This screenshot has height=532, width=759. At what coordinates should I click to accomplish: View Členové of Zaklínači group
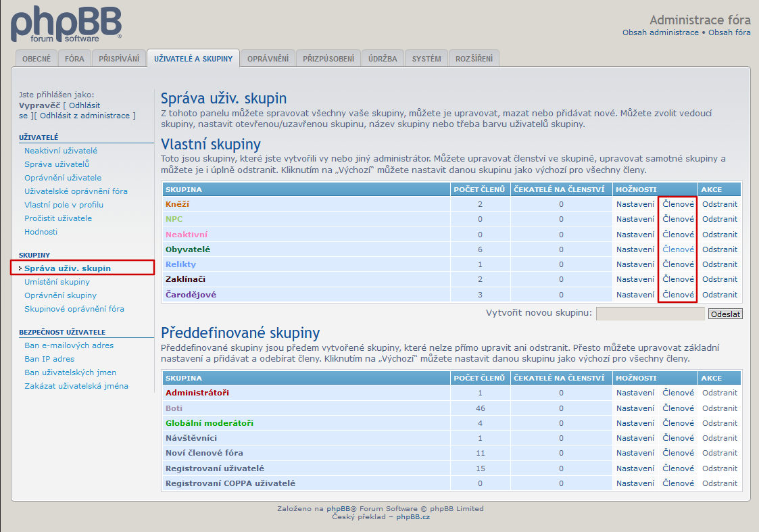pyautogui.click(x=678, y=279)
